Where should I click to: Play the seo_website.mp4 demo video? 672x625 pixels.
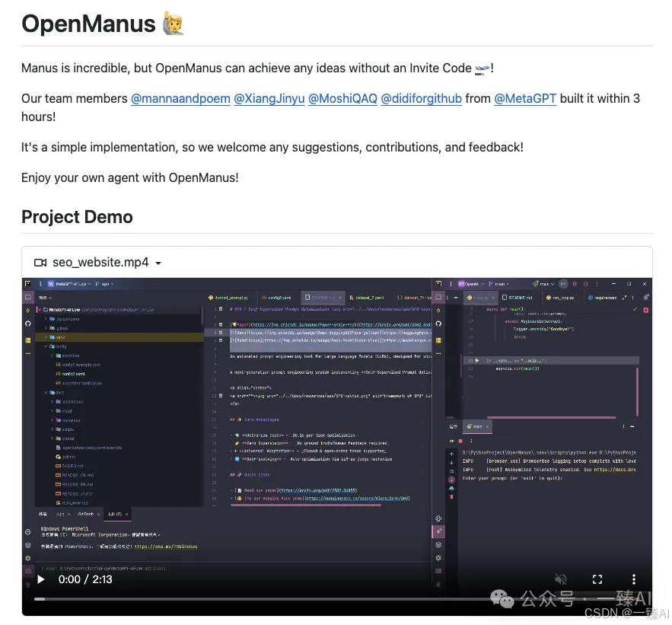(x=40, y=579)
